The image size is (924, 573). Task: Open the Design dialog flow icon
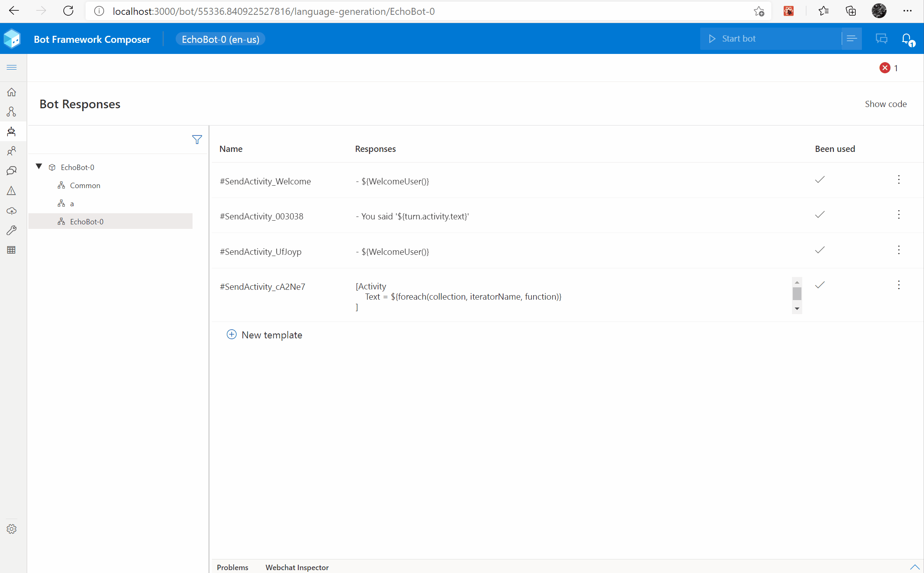[x=12, y=112]
